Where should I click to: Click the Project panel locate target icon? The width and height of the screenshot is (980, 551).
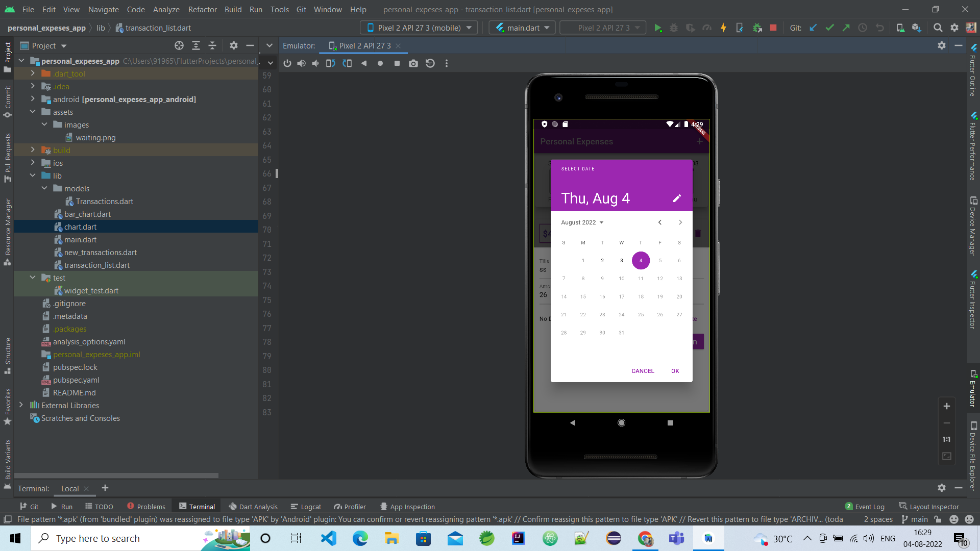179,46
